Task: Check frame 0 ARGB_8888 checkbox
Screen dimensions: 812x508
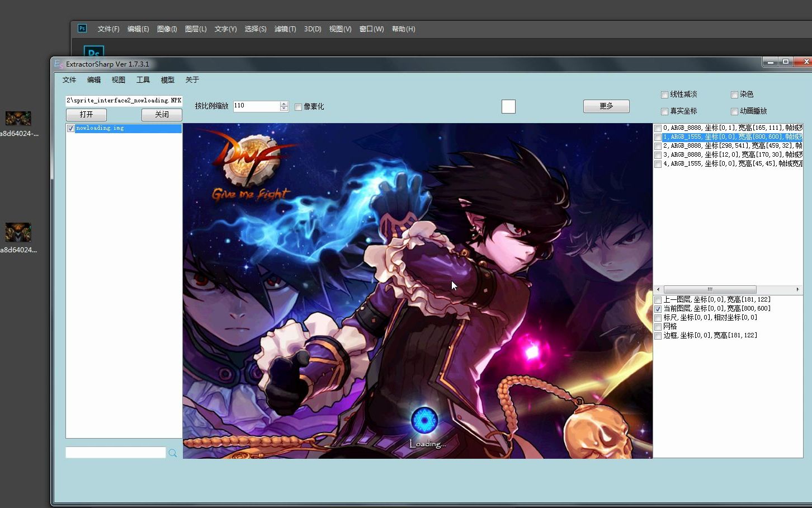Action: tap(658, 128)
